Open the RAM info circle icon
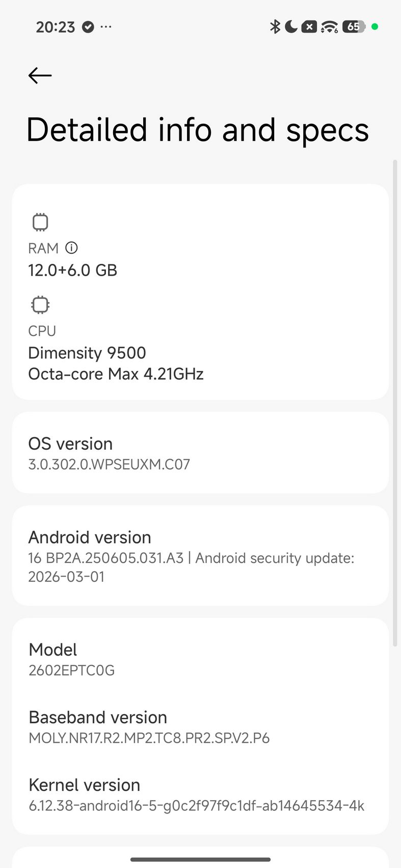 [x=72, y=248]
